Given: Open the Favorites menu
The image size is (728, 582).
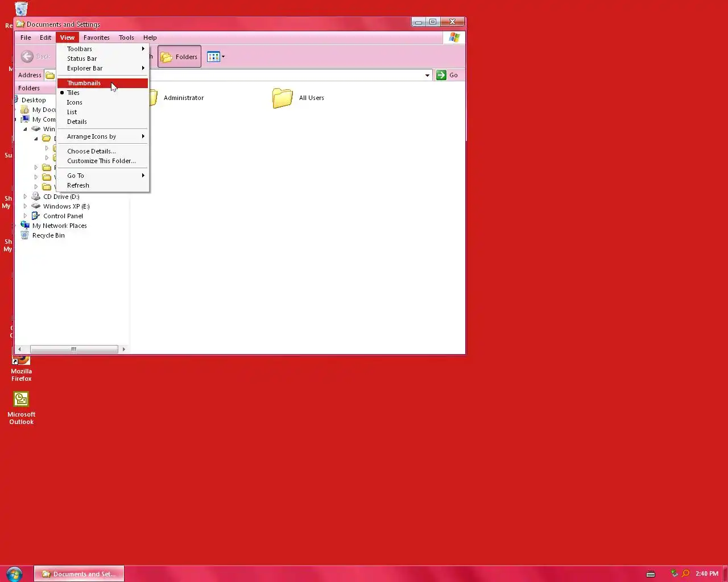Looking at the screenshot, I should [96, 38].
